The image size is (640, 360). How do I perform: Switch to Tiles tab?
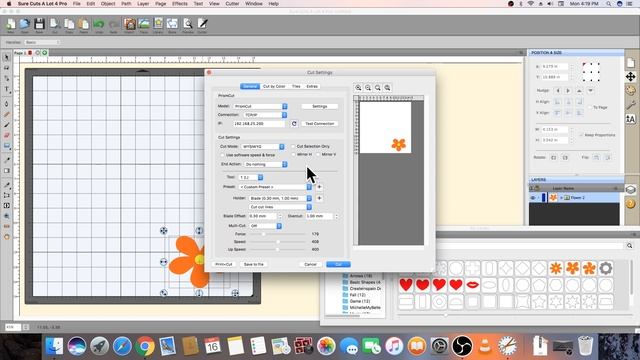point(296,87)
